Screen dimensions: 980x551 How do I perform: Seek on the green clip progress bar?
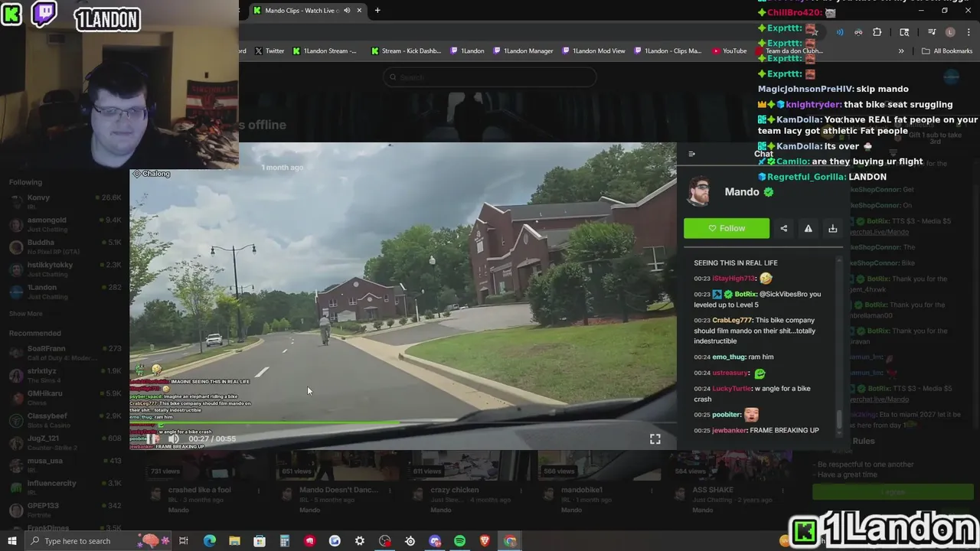click(x=403, y=422)
